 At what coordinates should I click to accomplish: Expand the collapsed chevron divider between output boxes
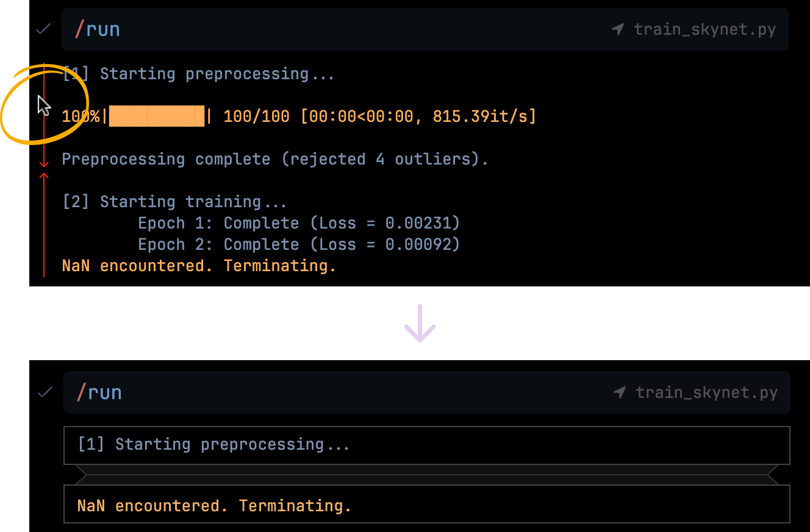tap(426, 474)
